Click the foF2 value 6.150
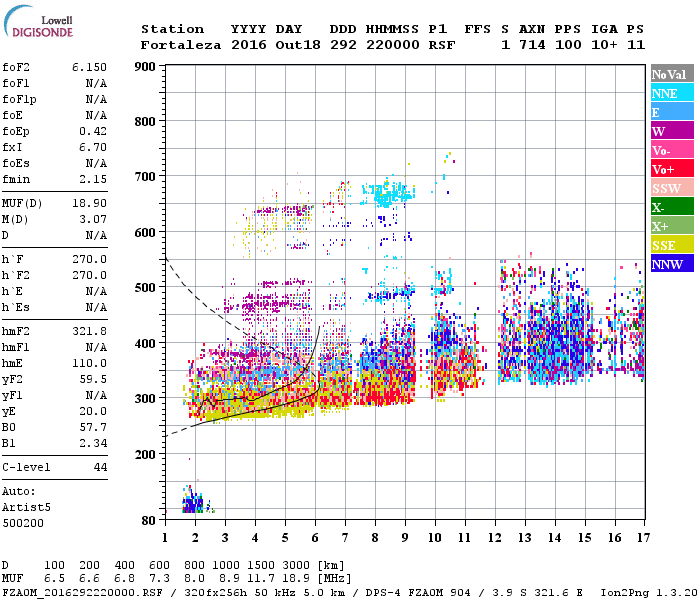 click(89, 67)
